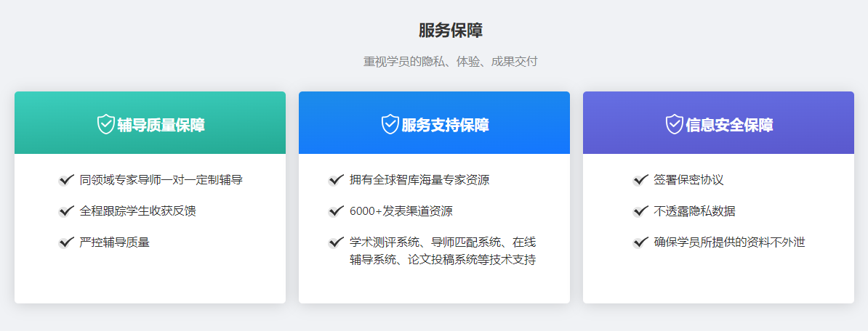Screen dimensions: 868x331
Task: Click checkmark next to 6000+发表渠道资源
Action: (x=337, y=211)
